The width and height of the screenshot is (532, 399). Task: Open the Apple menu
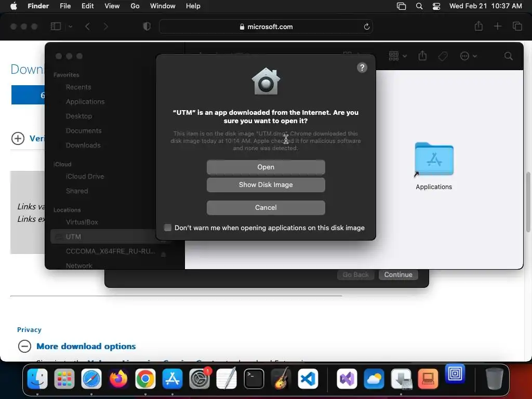[x=14, y=6]
